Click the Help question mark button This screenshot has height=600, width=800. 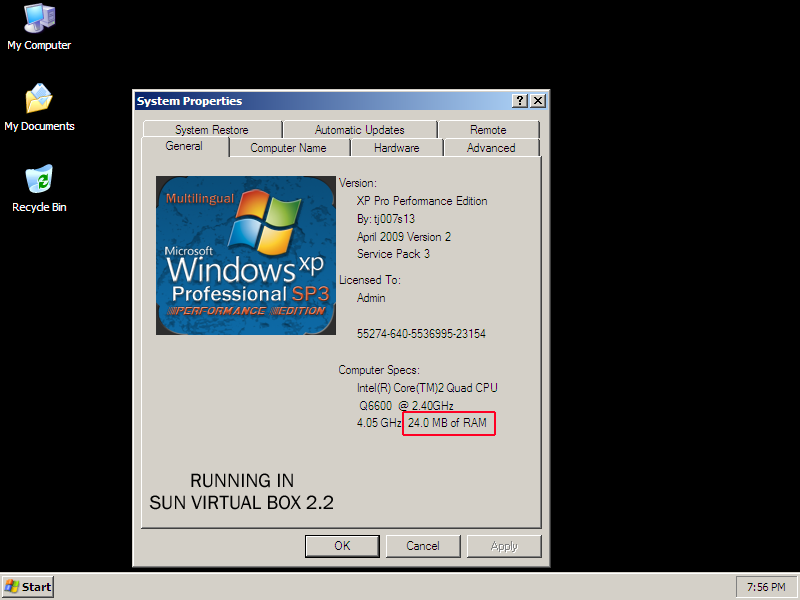pos(519,101)
